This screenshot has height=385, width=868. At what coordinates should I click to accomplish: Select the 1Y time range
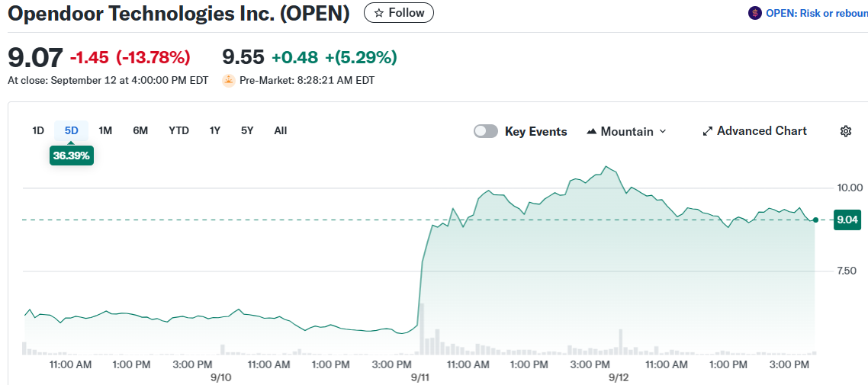(x=215, y=130)
